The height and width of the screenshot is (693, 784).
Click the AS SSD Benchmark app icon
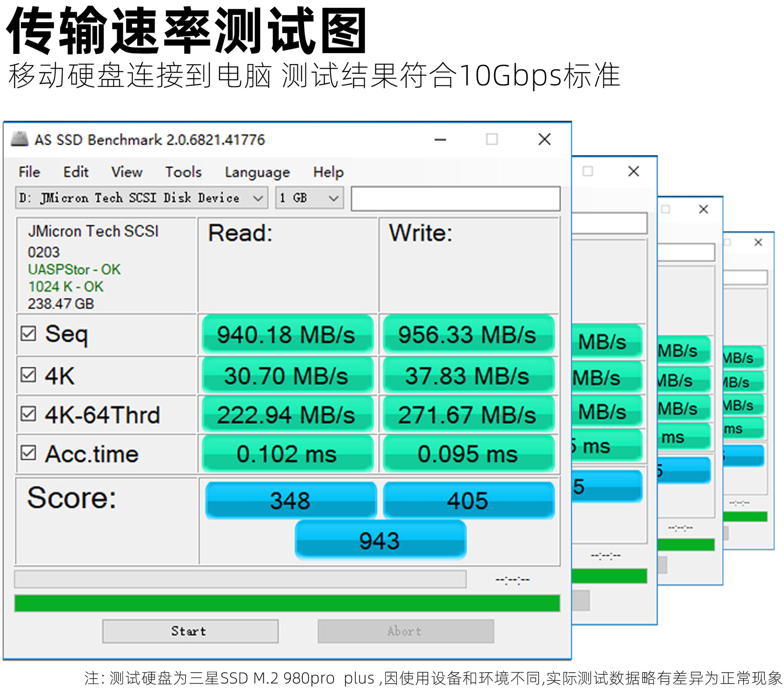19,139
